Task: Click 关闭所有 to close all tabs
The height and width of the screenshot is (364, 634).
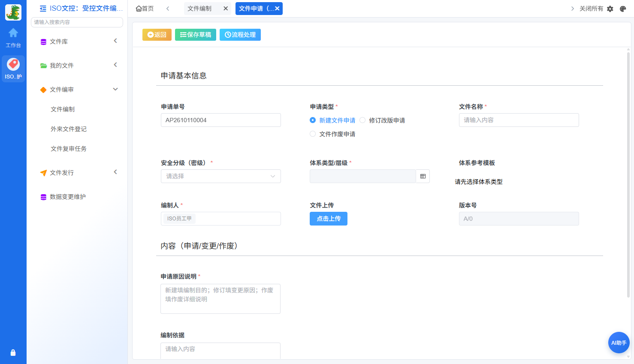Action: click(591, 9)
